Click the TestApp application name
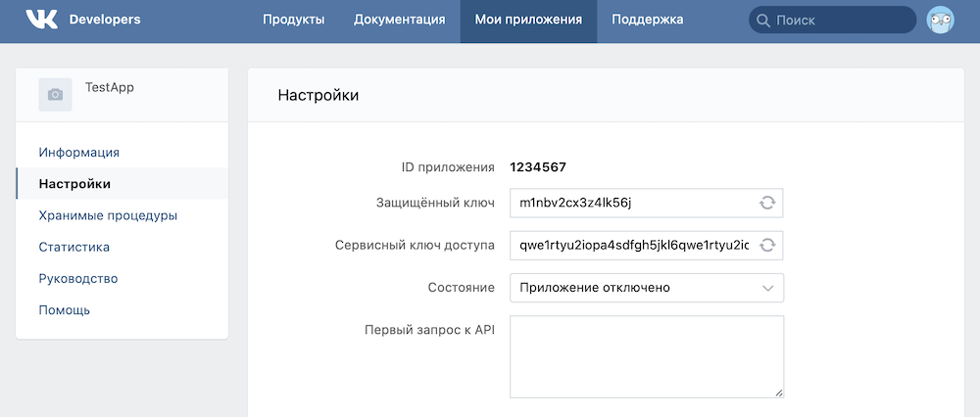Screen dimensions: 980x417 (x=110, y=88)
